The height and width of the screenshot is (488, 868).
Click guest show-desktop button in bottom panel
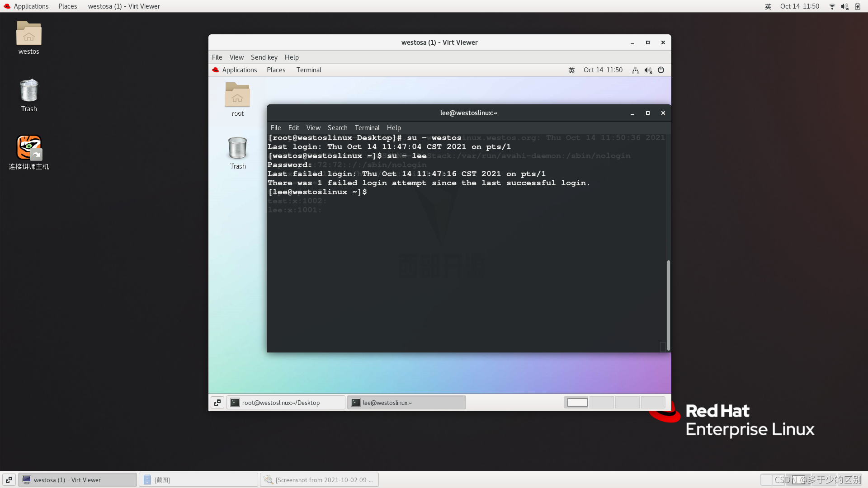point(217,403)
